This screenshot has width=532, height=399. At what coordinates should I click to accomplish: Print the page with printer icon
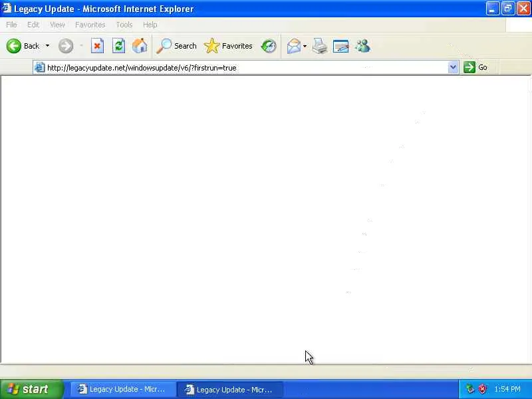(x=320, y=46)
